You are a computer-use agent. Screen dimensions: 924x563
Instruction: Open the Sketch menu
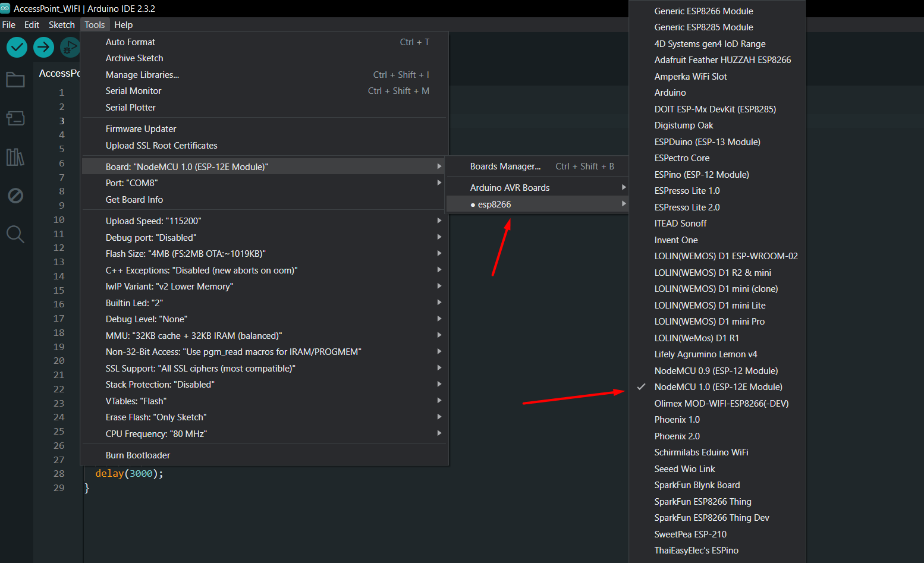pos(61,25)
